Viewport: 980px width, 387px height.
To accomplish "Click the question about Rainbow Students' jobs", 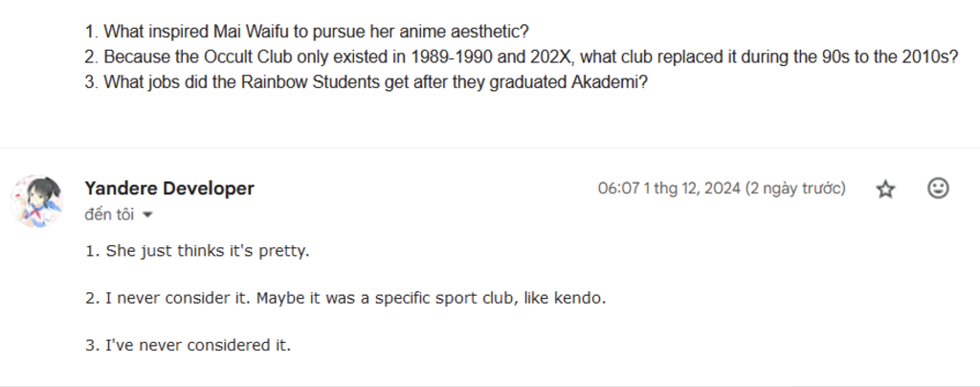I will click(367, 82).
